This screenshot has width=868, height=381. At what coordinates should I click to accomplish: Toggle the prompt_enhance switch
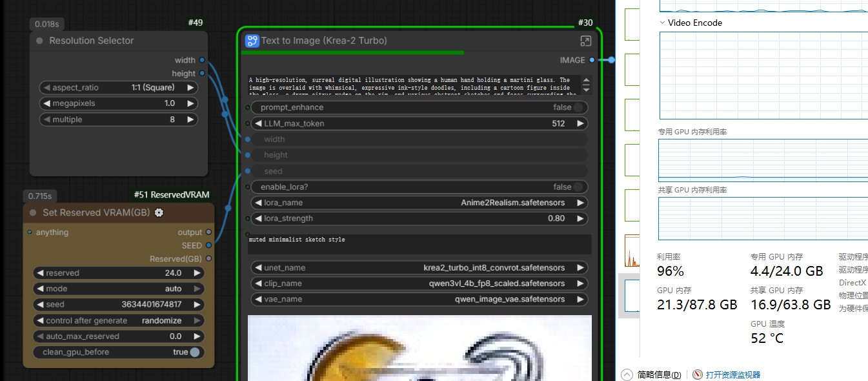click(579, 107)
